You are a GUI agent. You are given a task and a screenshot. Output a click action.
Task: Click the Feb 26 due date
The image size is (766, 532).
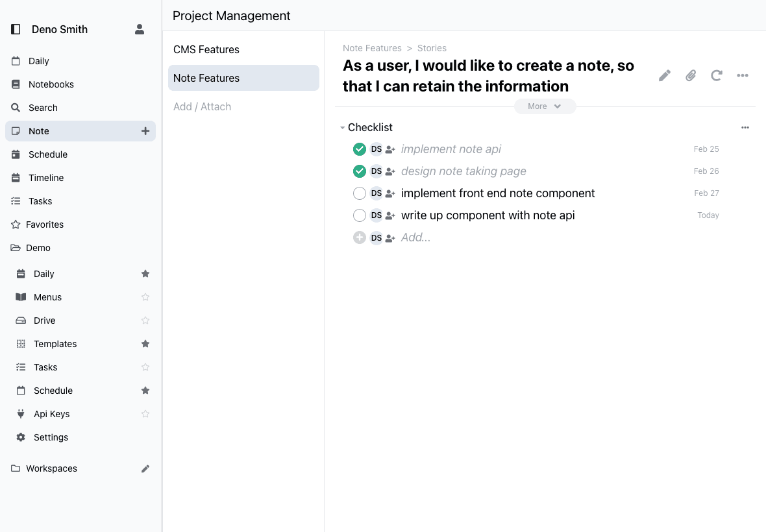point(706,171)
